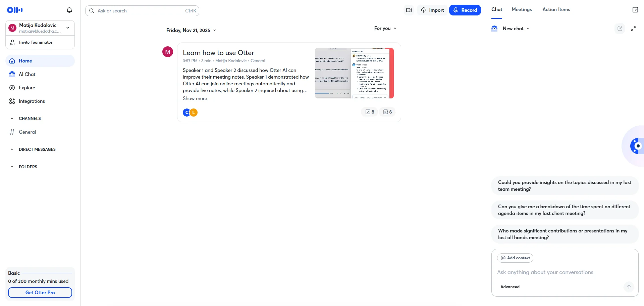
Task: Click participant avatar C on the meeting card
Action: [x=187, y=113]
